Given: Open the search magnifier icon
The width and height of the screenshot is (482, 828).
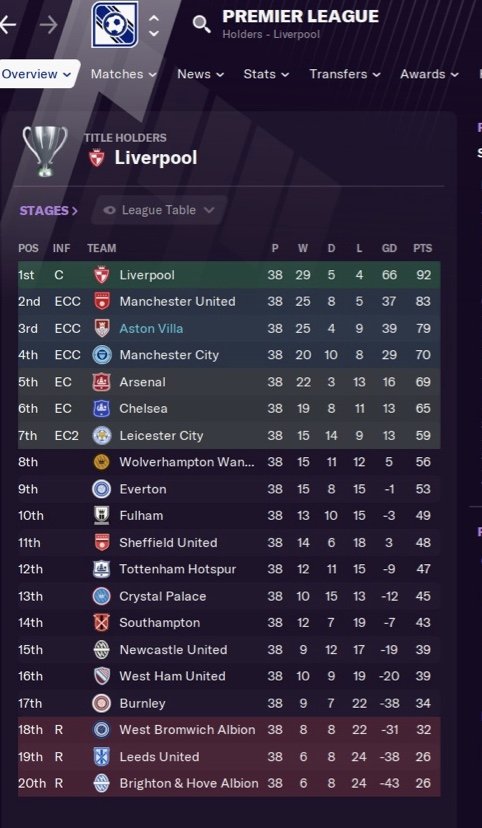Looking at the screenshot, I should click(201, 24).
